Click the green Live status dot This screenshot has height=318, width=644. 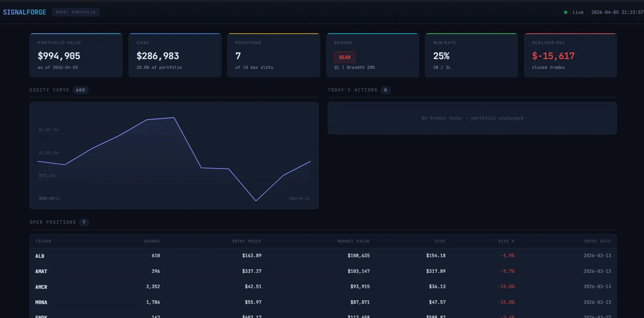pyautogui.click(x=566, y=12)
